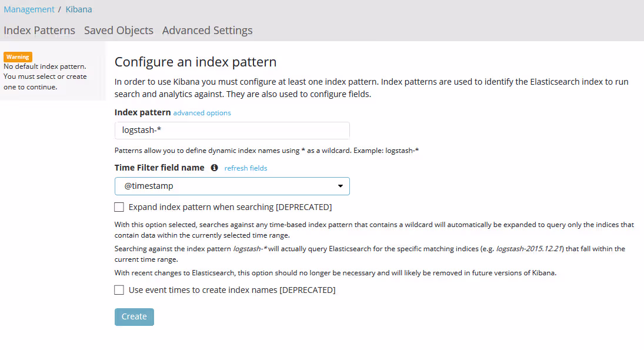Click the Kibana breadcrumb link
Viewport: 644px width, 350px height.
click(78, 9)
